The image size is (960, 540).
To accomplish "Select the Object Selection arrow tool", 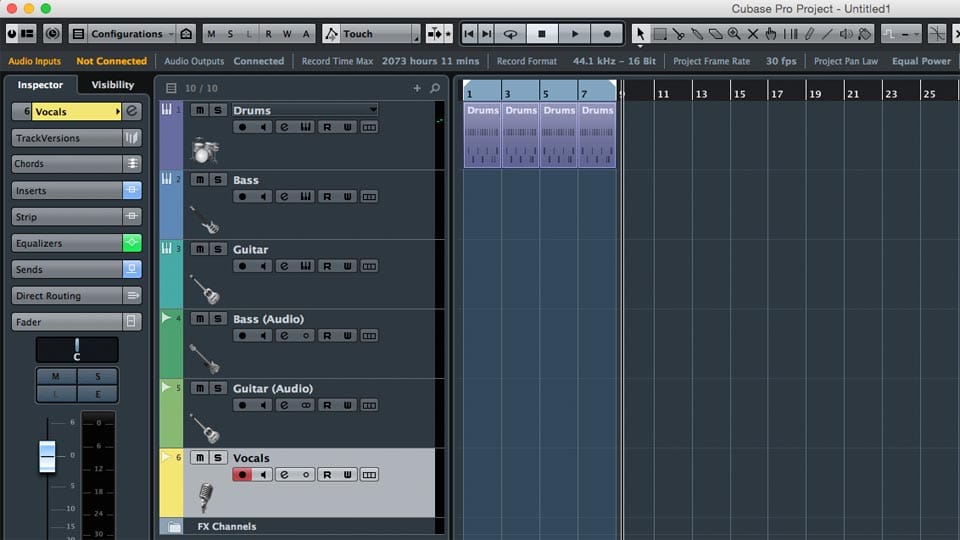I will [640, 34].
